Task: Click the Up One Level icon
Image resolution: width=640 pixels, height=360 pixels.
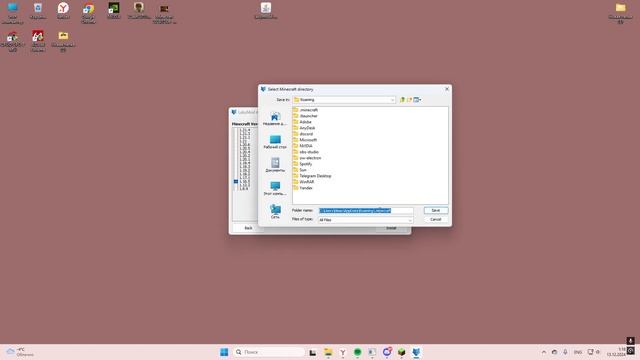Action: coord(402,100)
